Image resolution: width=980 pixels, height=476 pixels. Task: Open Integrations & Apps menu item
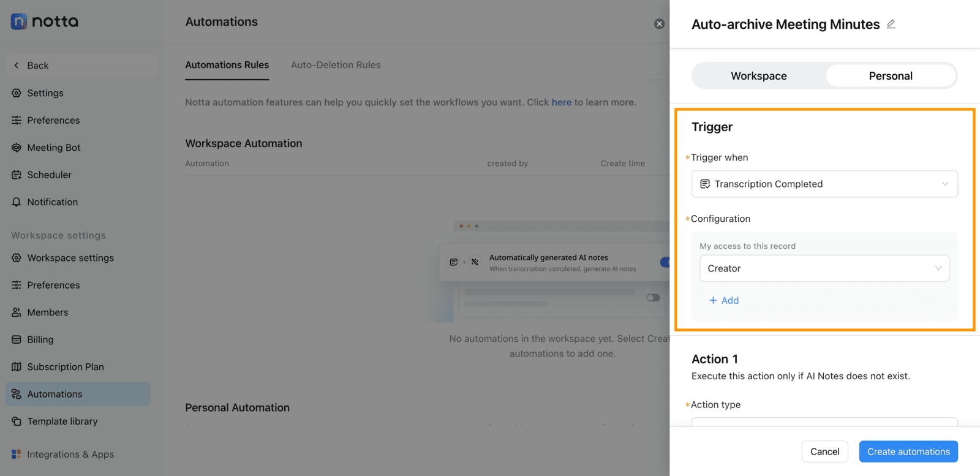pyautogui.click(x=78, y=455)
